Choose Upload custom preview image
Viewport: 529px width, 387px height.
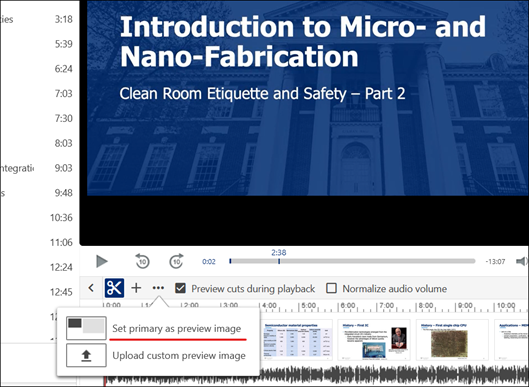[179, 356]
